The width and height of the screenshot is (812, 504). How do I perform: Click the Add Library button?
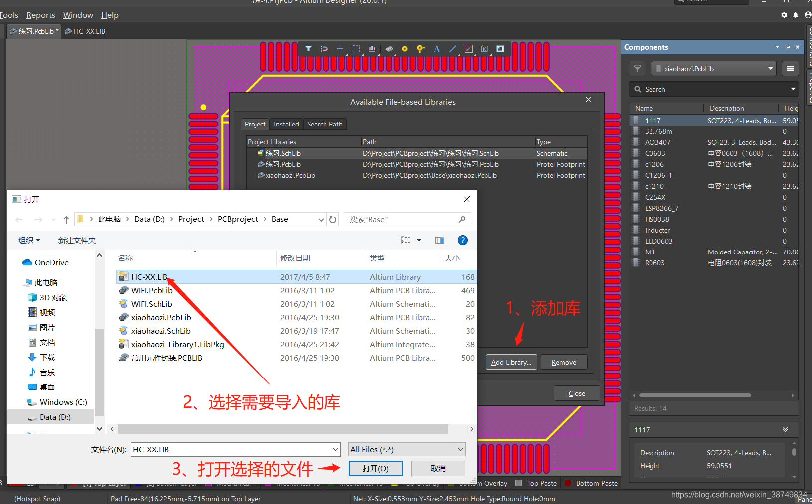coord(511,362)
